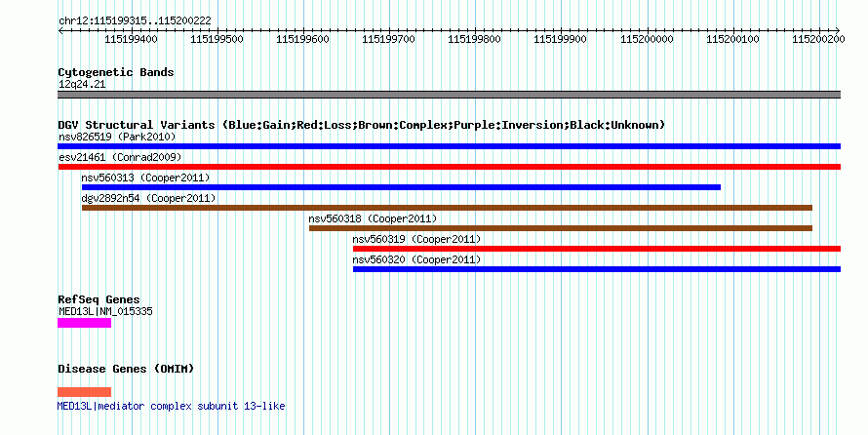Click the nsv826519 (Park2010) blue gain bar

pos(449,146)
